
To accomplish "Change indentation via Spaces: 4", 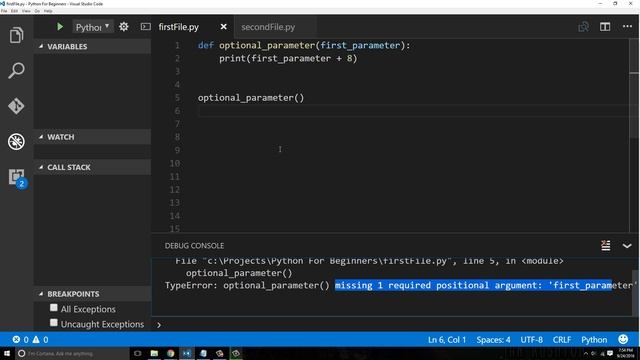I will pyautogui.click(x=493, y=340).
